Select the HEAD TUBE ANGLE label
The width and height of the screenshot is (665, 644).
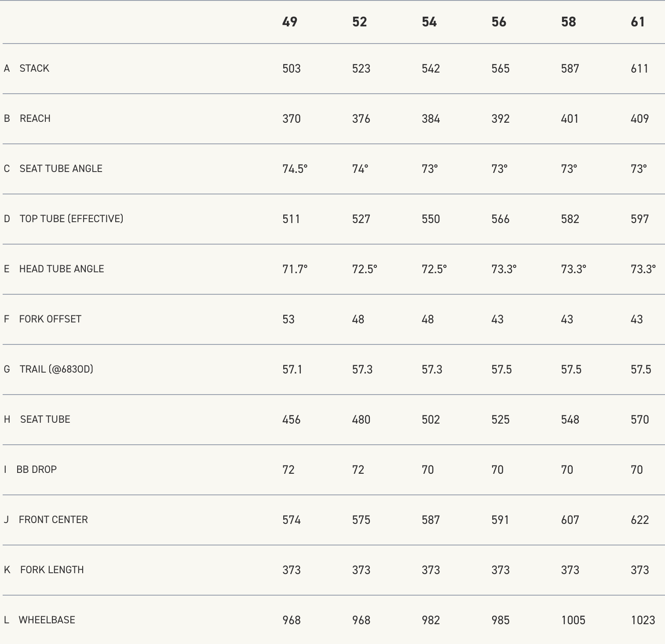click(x=62, y=269)
